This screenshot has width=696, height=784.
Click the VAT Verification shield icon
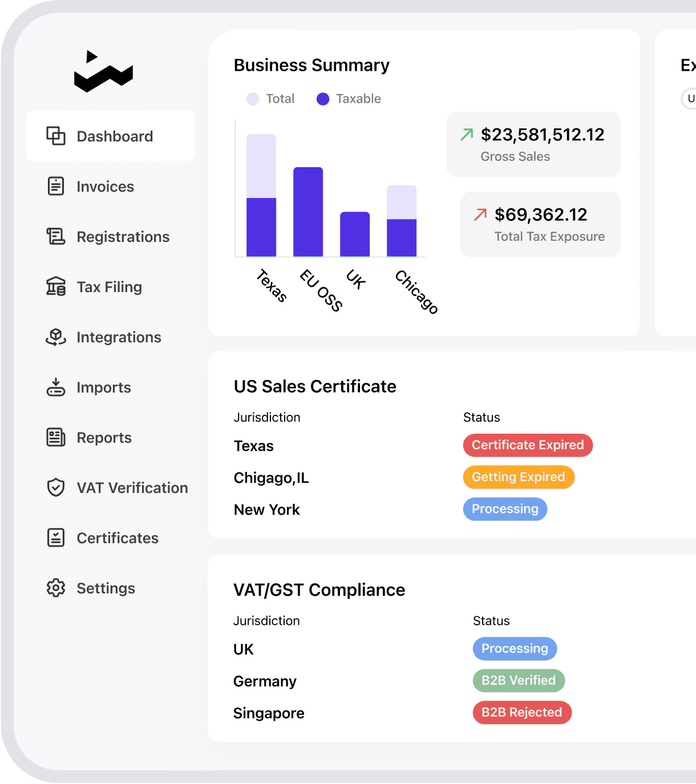tap(56, 487)
